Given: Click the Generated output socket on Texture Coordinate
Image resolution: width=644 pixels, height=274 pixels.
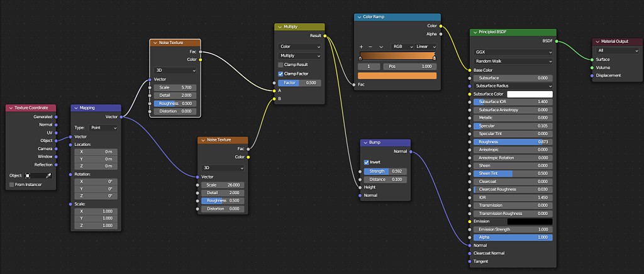Looking at the screenshot, I should click(56, 116).
